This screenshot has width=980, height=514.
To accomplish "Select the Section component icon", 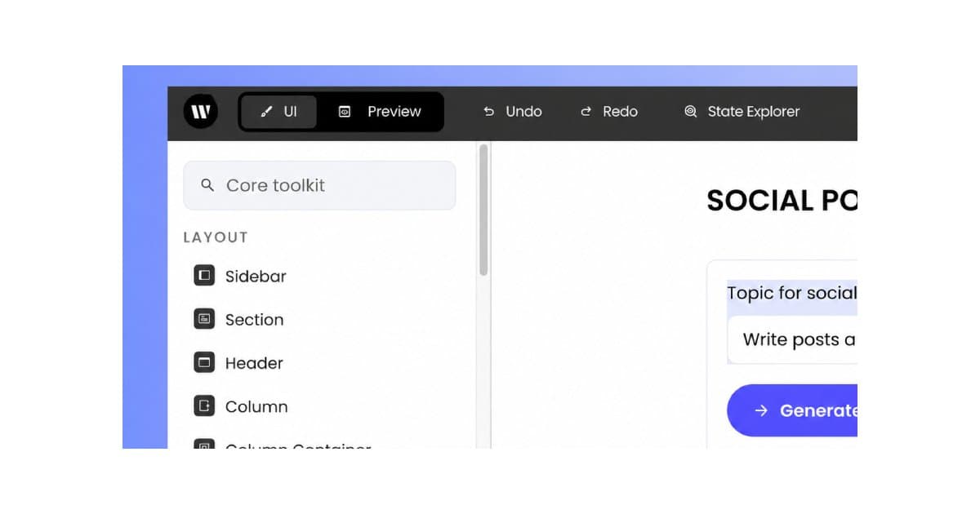I will pos(204,319).
